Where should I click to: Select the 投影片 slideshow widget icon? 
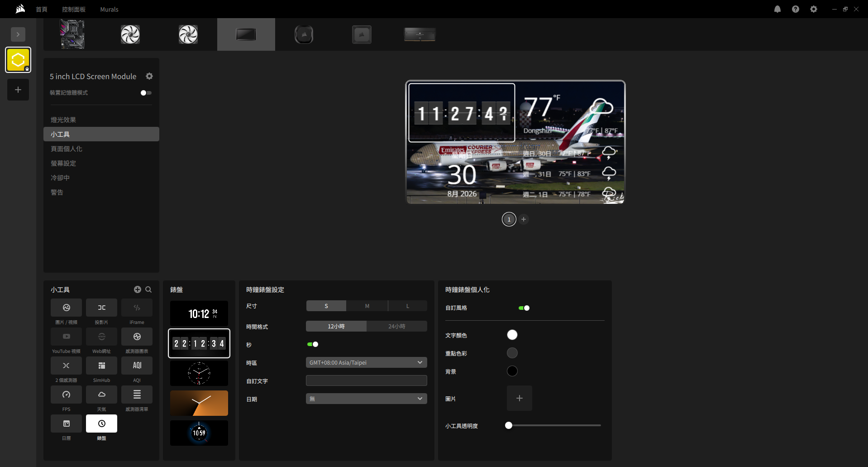pyautogui.click(x=101, y=308)
